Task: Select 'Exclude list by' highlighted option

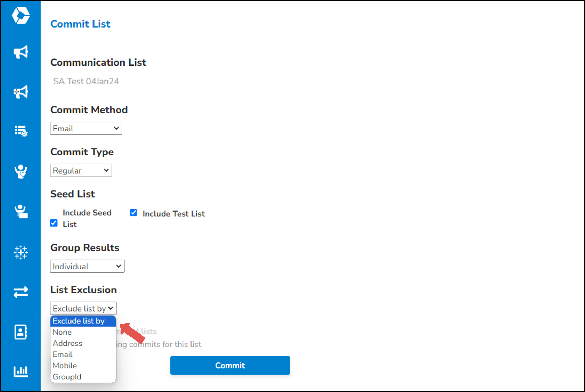Action: pos(83,321)
